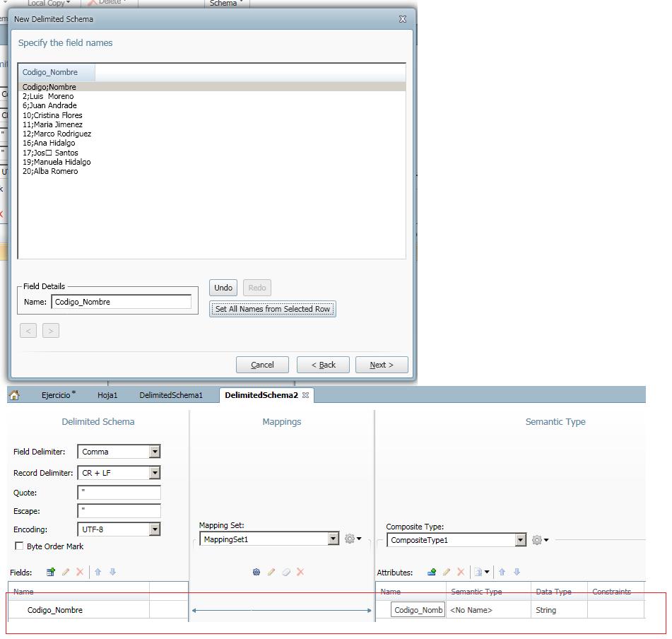Screen dimensions: 672x639
Task: Click the Next button in the wizard
Action: tap(381, 365)
